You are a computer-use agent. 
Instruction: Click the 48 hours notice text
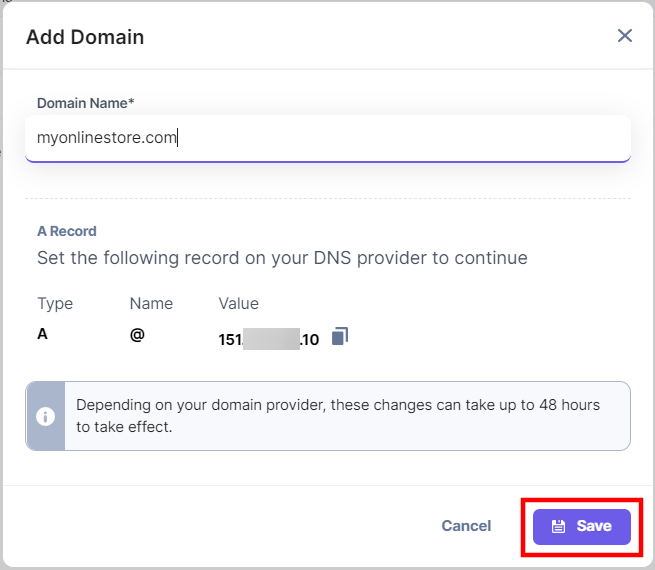[x=337, y=416]
